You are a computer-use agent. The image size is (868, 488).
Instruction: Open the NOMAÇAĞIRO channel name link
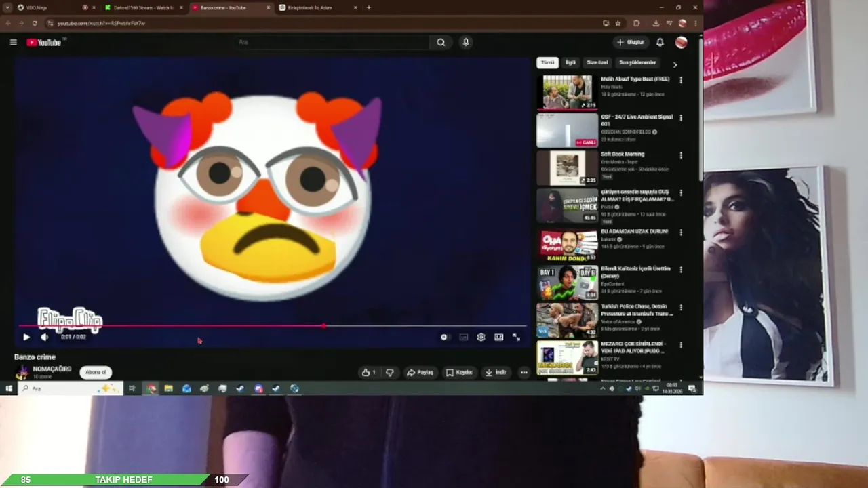(x=52, y=369)
